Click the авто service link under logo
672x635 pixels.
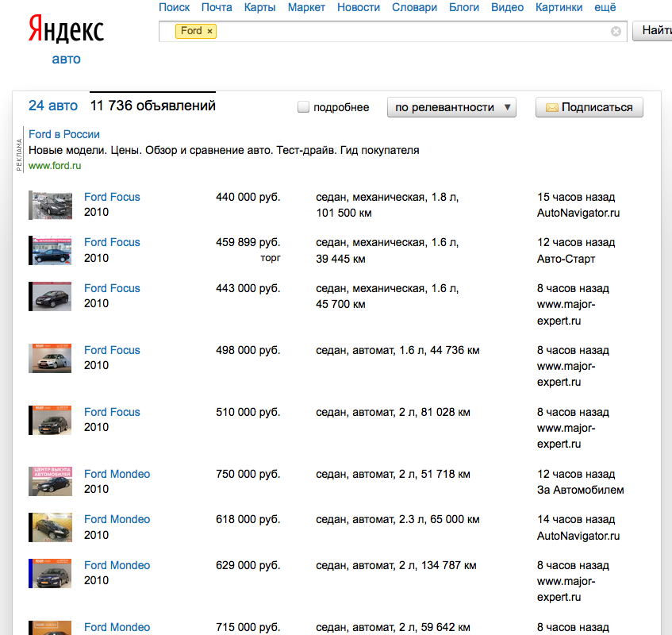click(x=66, y=59)
